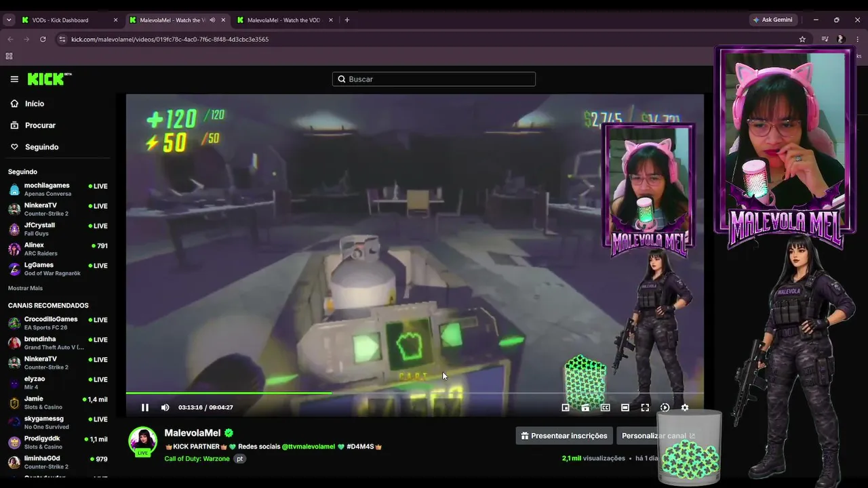868x488 pixels.
Task: View site information icon in address bar
Action: pyautogui.click(x=62, y=39)
